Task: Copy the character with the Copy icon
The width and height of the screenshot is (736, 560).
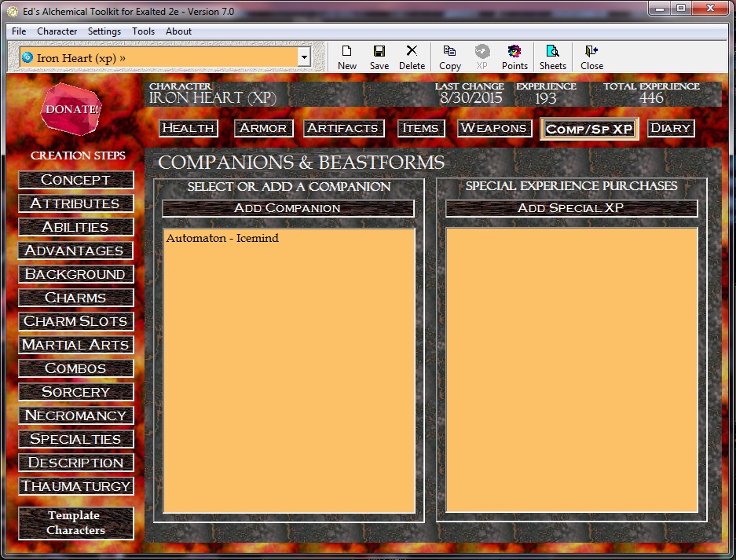Action: coord(449,57)
